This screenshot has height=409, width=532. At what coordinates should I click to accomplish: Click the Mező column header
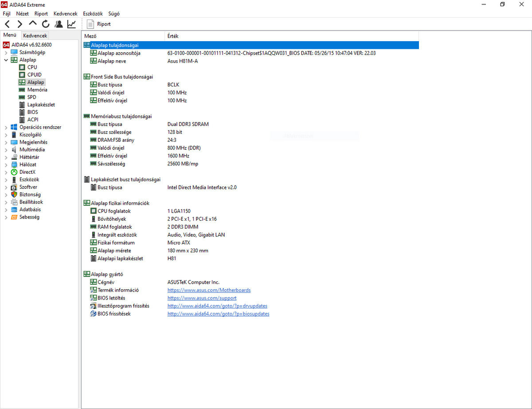click(x=123, y=36)
